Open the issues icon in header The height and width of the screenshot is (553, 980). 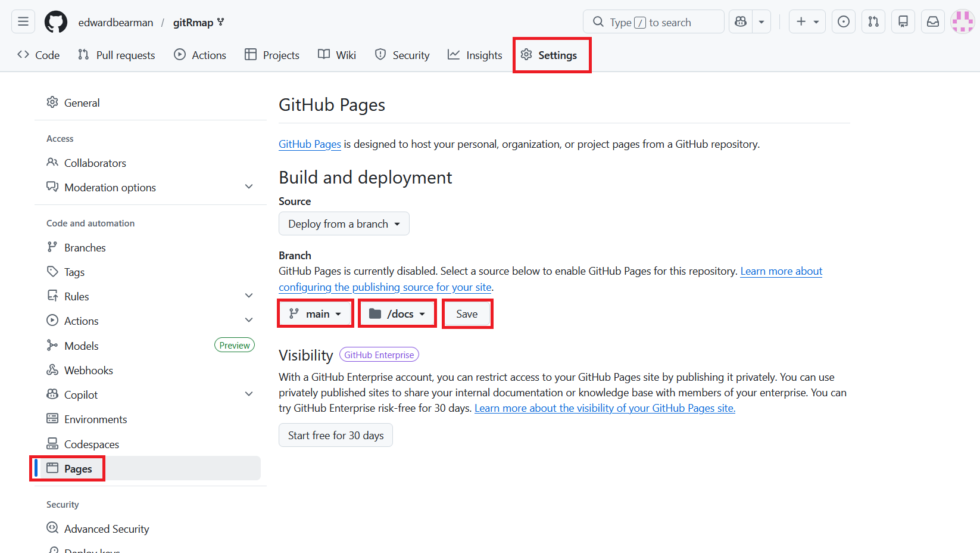[843, 22]
